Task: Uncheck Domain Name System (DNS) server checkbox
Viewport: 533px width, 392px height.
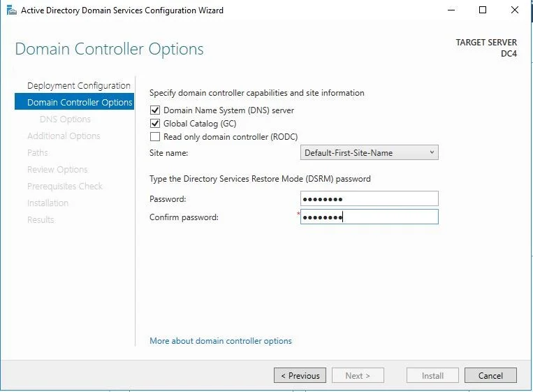Action: (x=155, y=110)
